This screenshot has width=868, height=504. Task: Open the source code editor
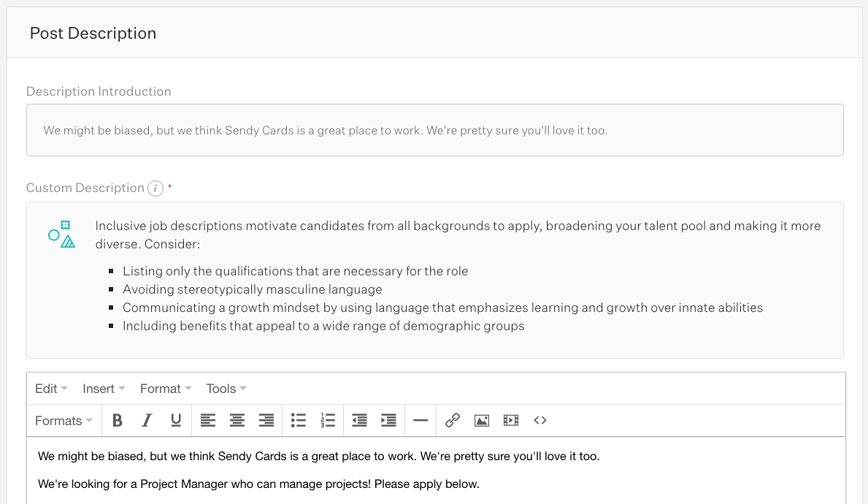pyautogui.click(x=539, y=420)
